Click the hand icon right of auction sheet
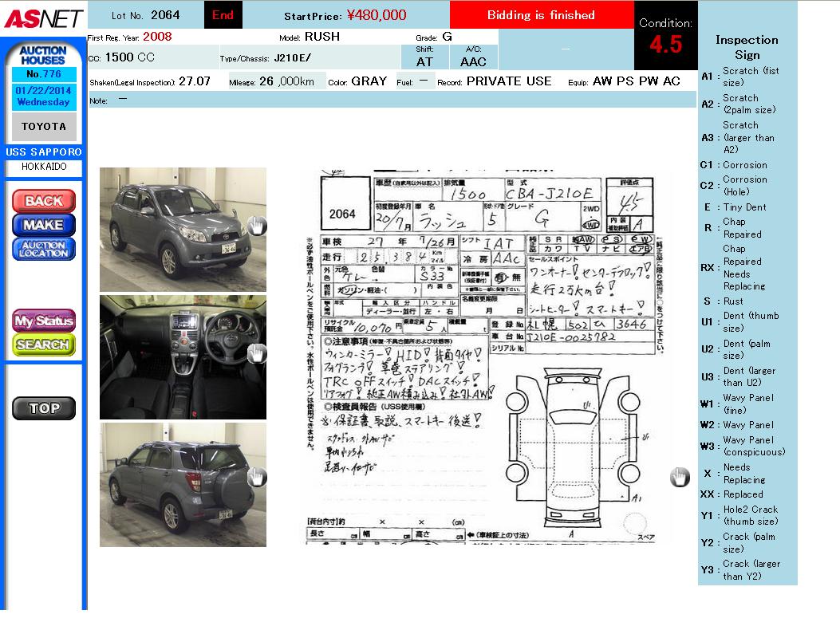The height and width of the screenshot is (626, 840). tap(679, 477)
